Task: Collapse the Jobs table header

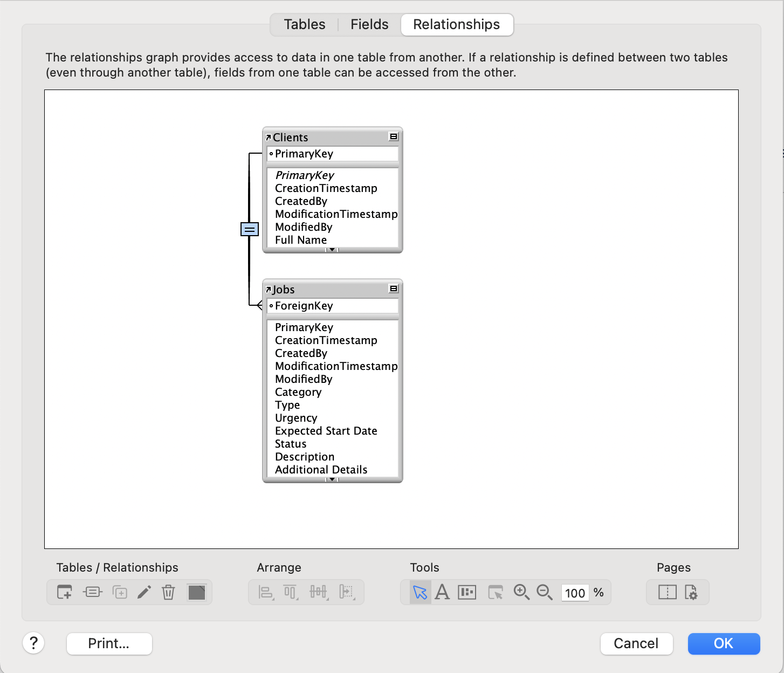Action: (x=393, y=289)
